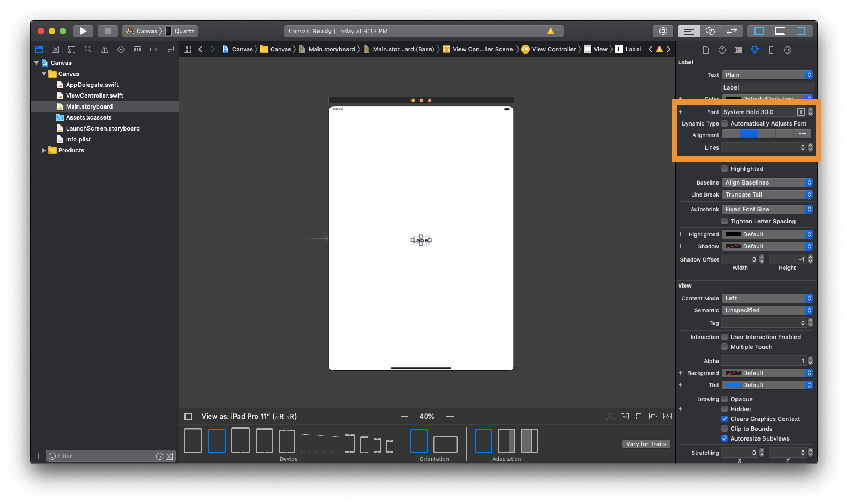Open the Find navigator
The height and width of the screenshot is (504, 848).
click(x=88, y=50)
